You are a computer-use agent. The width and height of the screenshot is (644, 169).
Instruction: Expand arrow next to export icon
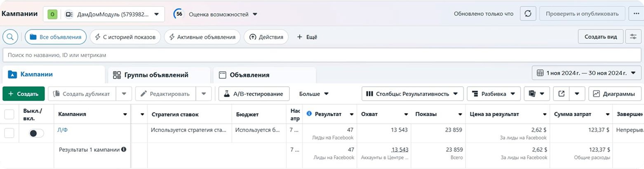(577, 94)
